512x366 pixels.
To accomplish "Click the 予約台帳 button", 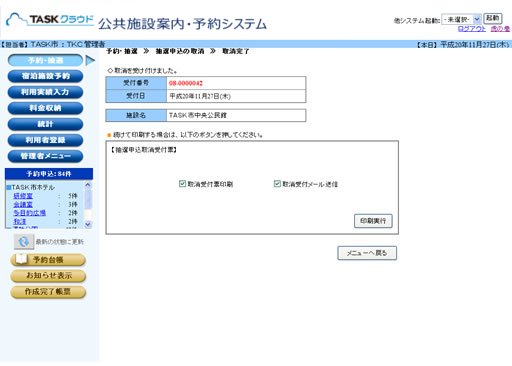I will 48,260.
